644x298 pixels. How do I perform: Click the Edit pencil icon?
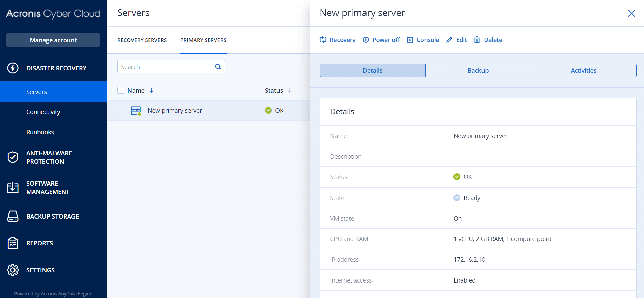449,40
